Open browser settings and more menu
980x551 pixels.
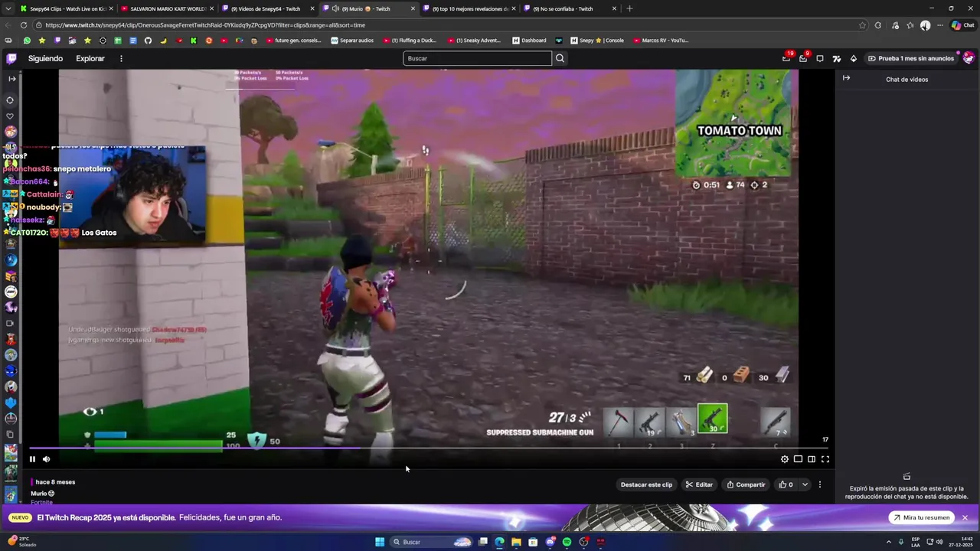[939, 25]
